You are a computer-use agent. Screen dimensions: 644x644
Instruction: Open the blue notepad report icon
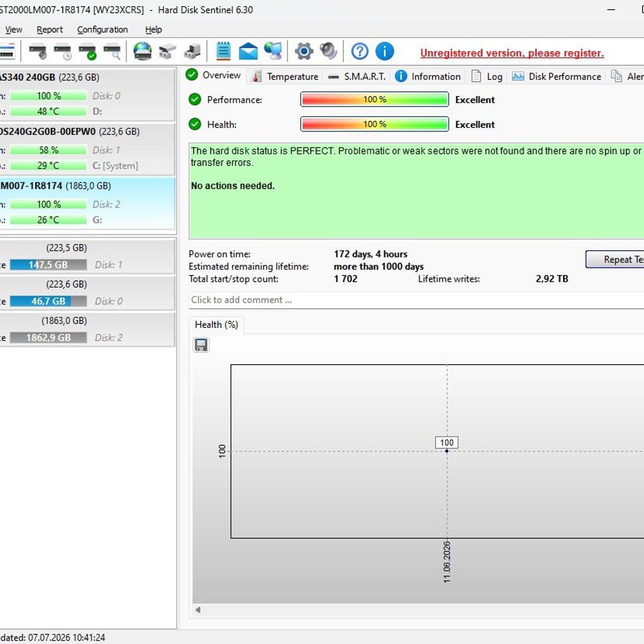click(x=223, y=52)
